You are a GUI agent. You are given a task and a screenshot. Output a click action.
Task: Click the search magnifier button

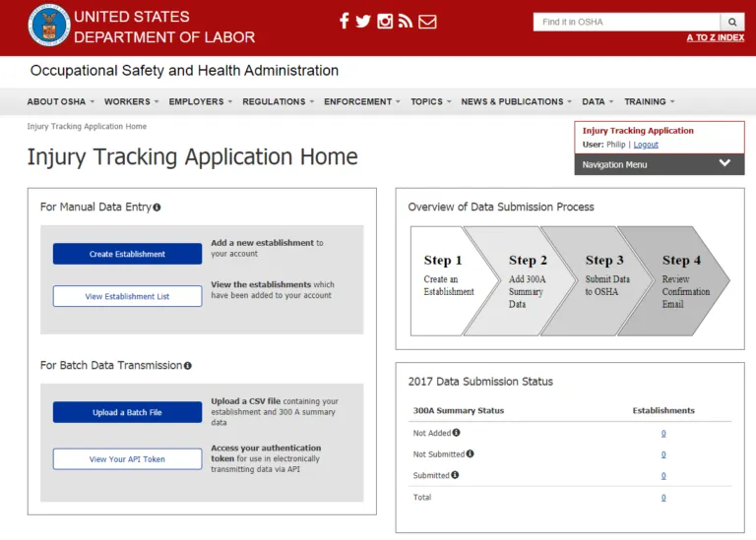(732, 22)
